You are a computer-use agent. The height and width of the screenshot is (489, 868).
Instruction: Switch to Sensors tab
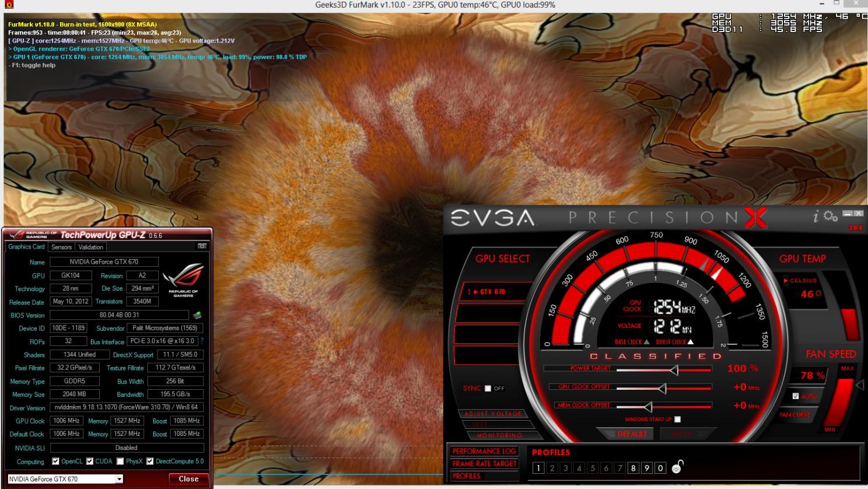pyautogui.click(x=61, y=247)
